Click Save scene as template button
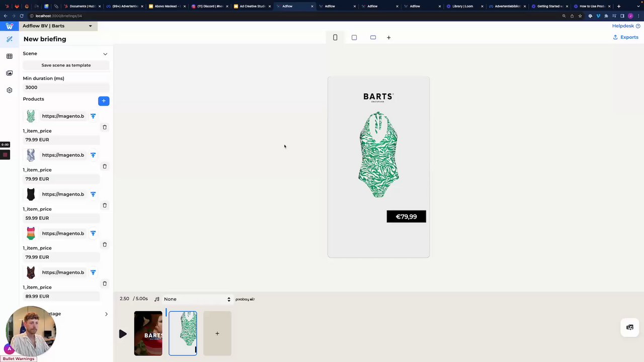 click(x=66, y=65)
